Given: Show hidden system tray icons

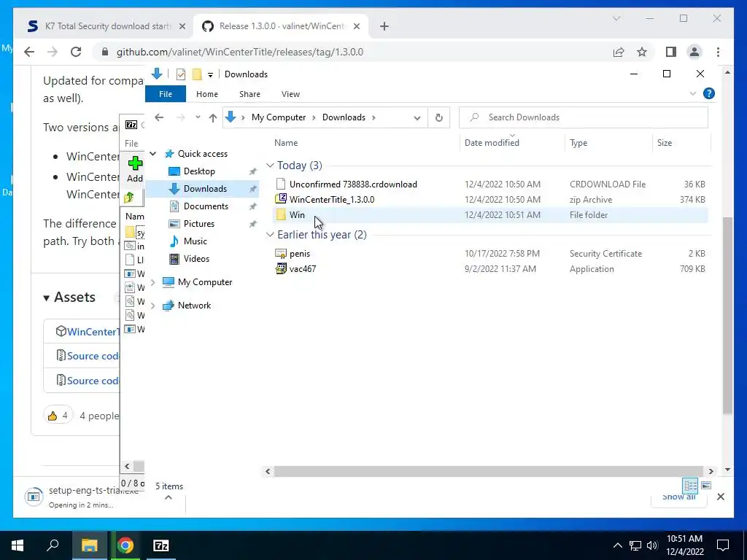Looking at the screenshot, I should pyautogui.click(x=617, y=545).
